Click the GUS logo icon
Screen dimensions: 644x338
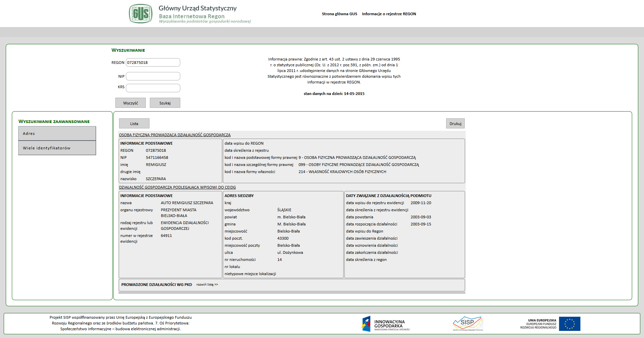pos(140,14)
